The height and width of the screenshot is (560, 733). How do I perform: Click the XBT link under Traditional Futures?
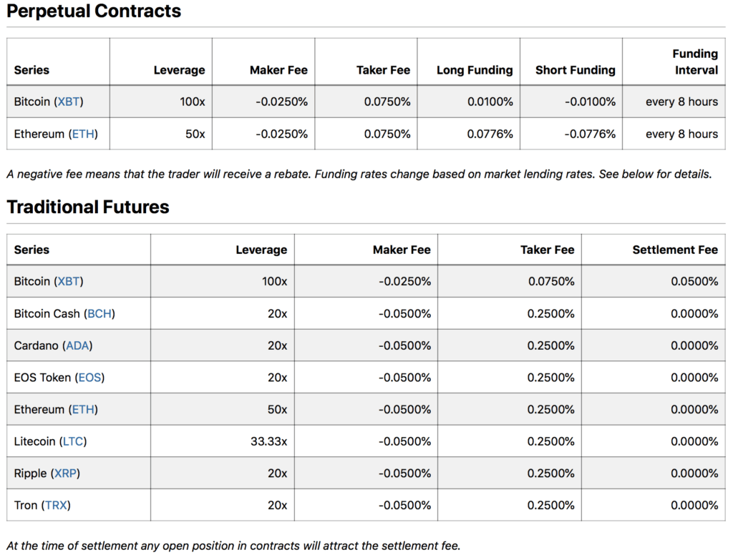[69, 281]
